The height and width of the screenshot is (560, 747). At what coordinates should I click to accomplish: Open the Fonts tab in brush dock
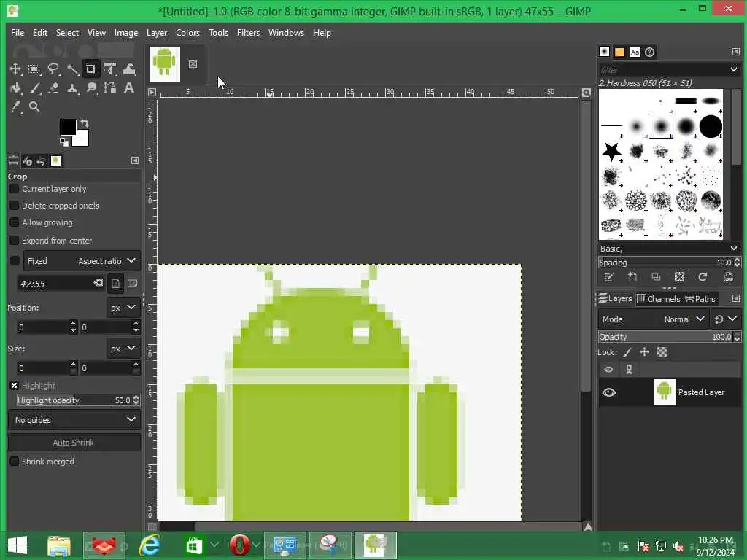coord(635,52)
